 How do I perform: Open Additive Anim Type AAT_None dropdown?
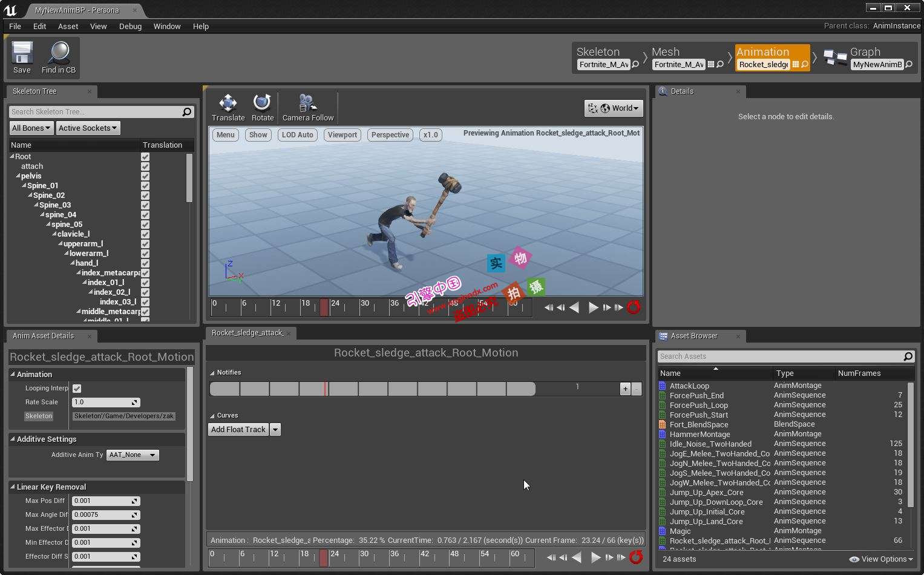coord(133,455)
